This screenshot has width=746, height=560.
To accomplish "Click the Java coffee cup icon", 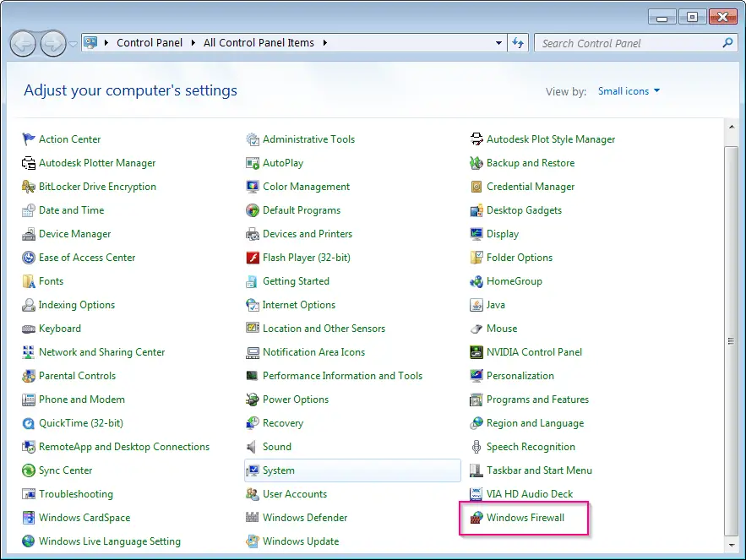I will 476,305.
